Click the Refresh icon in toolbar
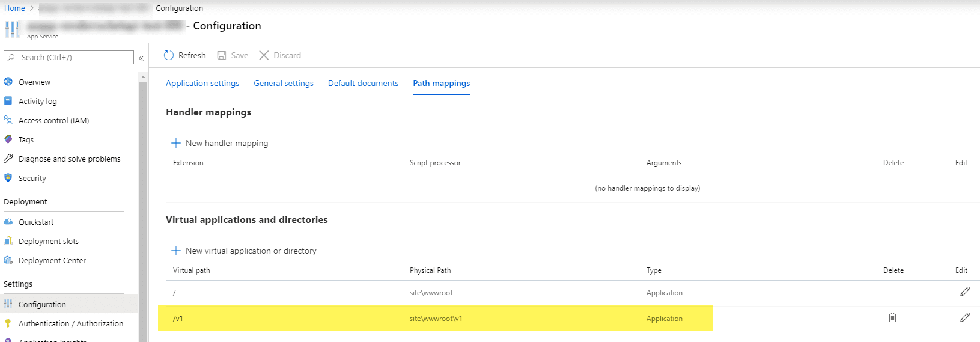The width and height of the screenshot is (980, 342). [x=169, y=55]
